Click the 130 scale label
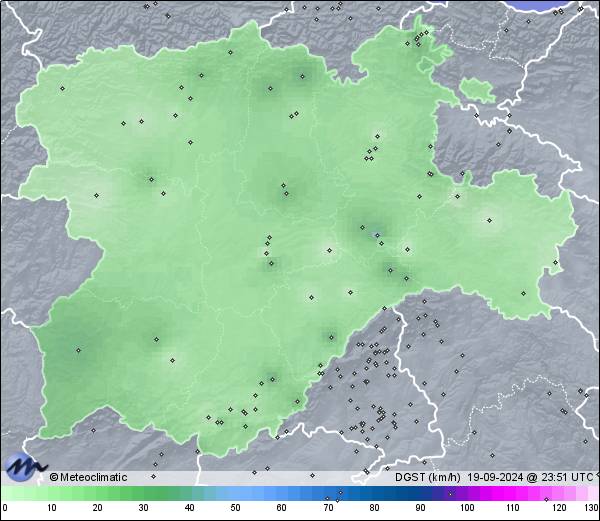 coord(592,508)
